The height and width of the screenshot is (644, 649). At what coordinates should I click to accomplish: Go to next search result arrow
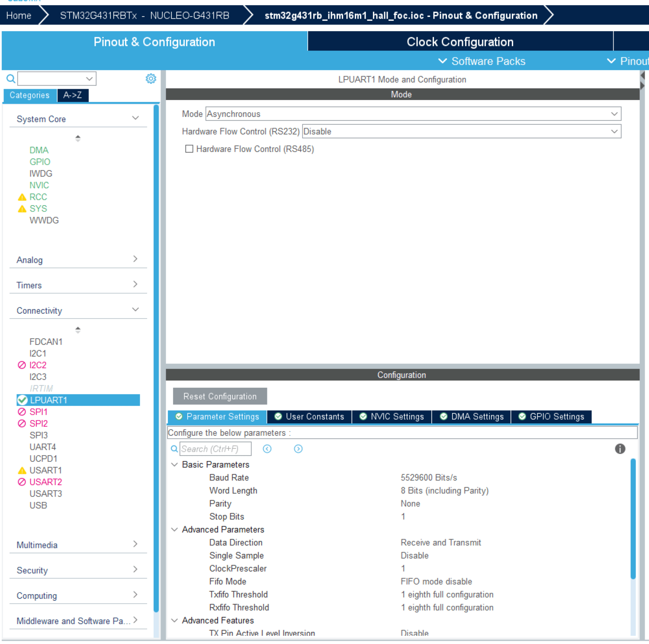point(298,449)
